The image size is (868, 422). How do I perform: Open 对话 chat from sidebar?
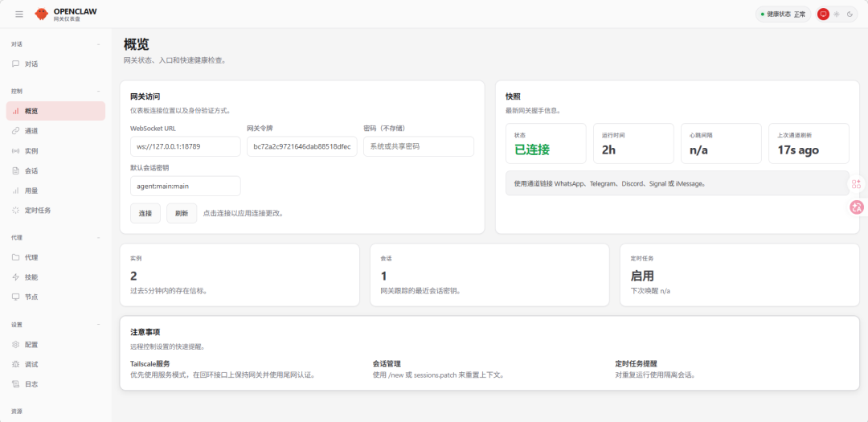[31, 64]
